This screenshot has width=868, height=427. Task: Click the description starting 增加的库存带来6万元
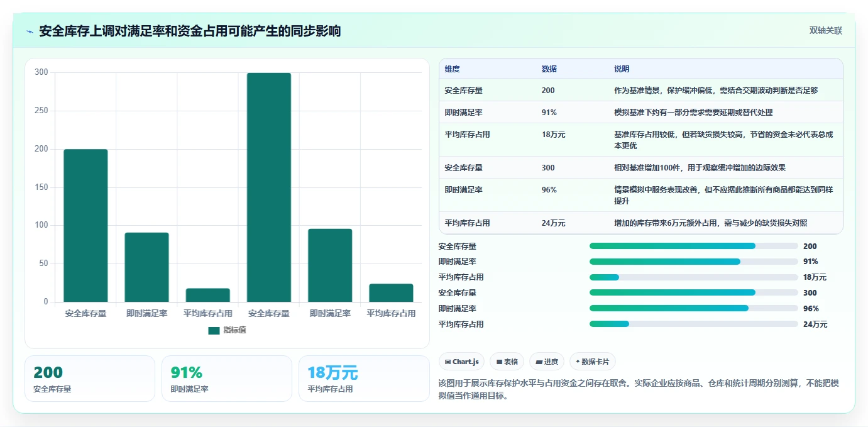click(x=710, y=223)
